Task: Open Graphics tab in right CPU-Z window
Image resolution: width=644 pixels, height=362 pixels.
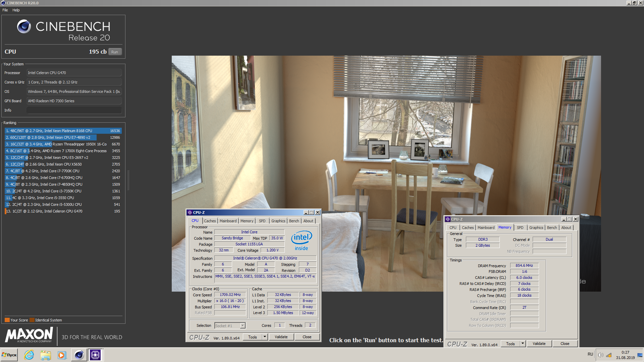Action: [x=536, y=228]
